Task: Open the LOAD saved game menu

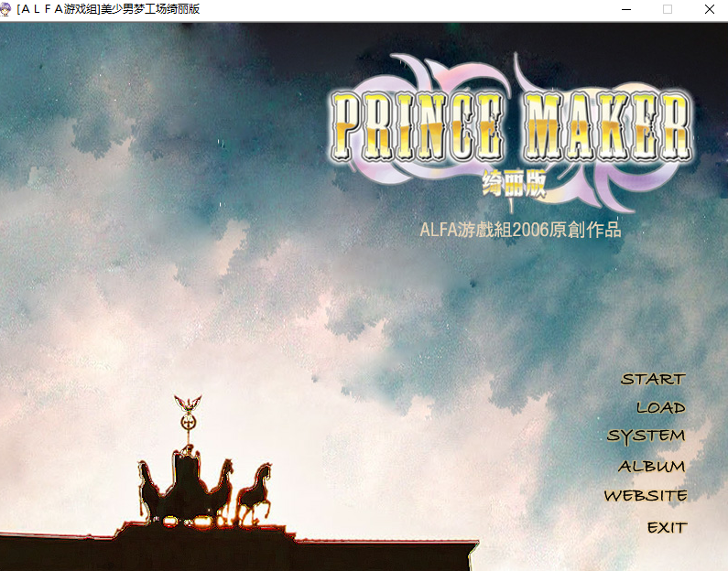Action: point(660,407)
